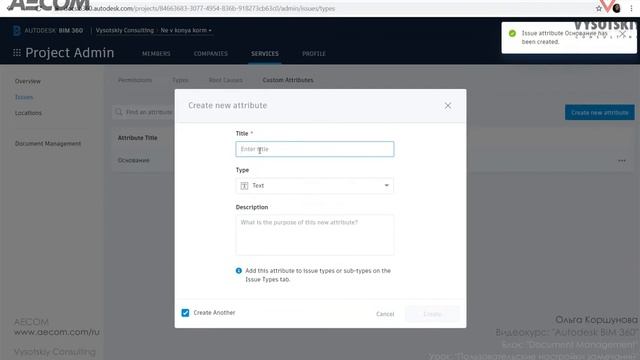The height and width of the screenshot is (360, 640).
Task: Open the browser three-dot menu
Action: click(631, 8)
